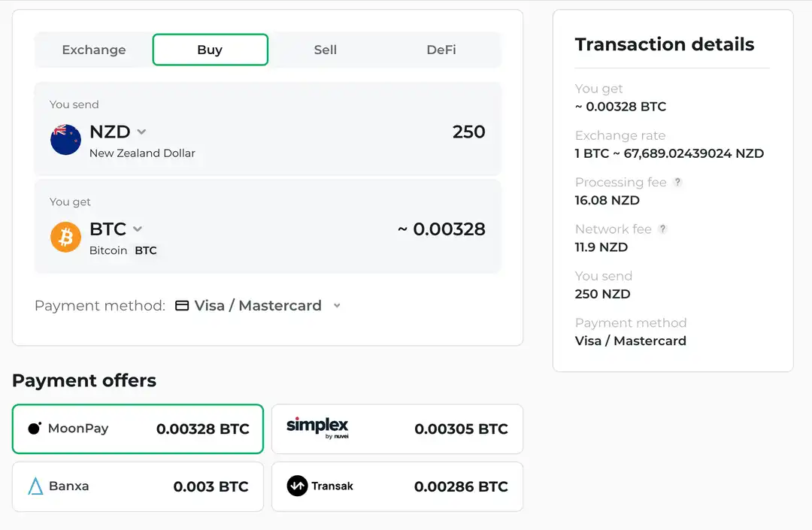This screenshot has width=812, height=530.
Task: Click the currently selected Buy tab
Action: point(210,50)
